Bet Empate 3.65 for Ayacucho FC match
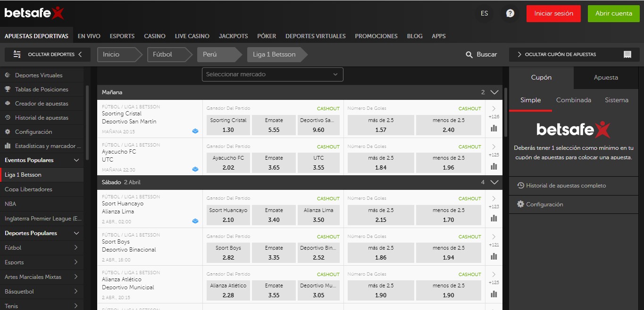The image size is (644, 310). [x=274, y=163]
